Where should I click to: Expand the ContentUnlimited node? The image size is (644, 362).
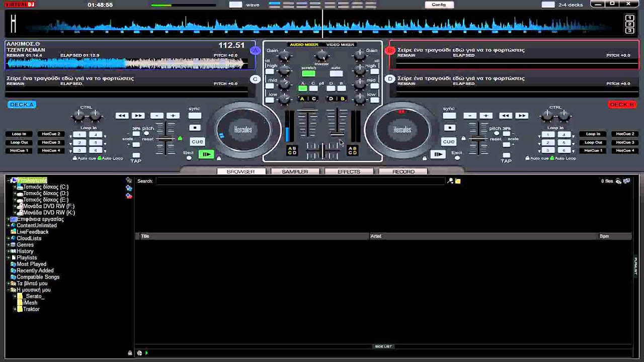pos(9,226)
